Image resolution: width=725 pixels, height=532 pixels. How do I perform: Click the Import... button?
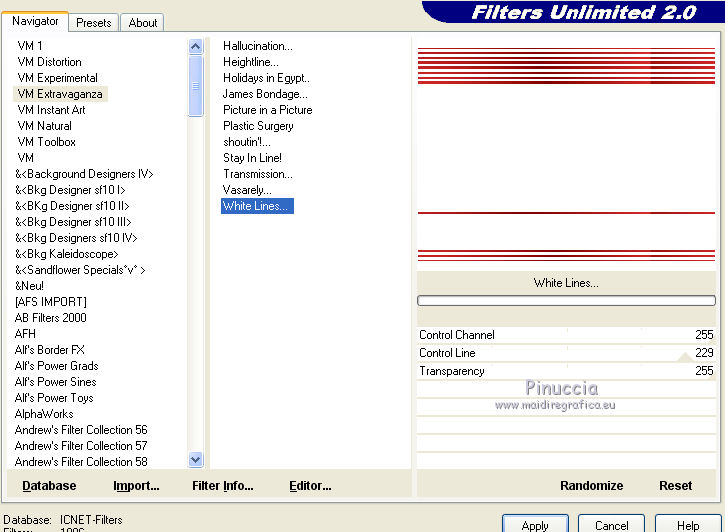coord(136,485)
